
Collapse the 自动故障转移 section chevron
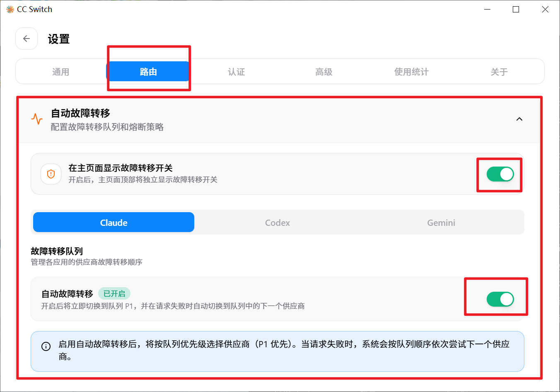click(x=519, y=119)
